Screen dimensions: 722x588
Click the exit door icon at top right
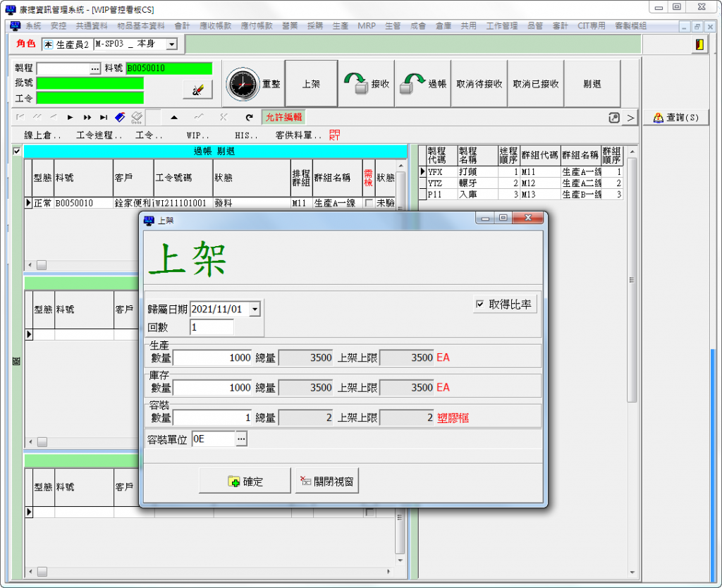point(699,44)
